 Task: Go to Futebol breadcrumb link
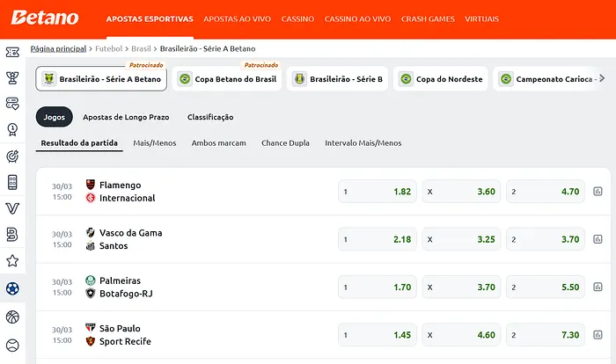coord(108,48)
